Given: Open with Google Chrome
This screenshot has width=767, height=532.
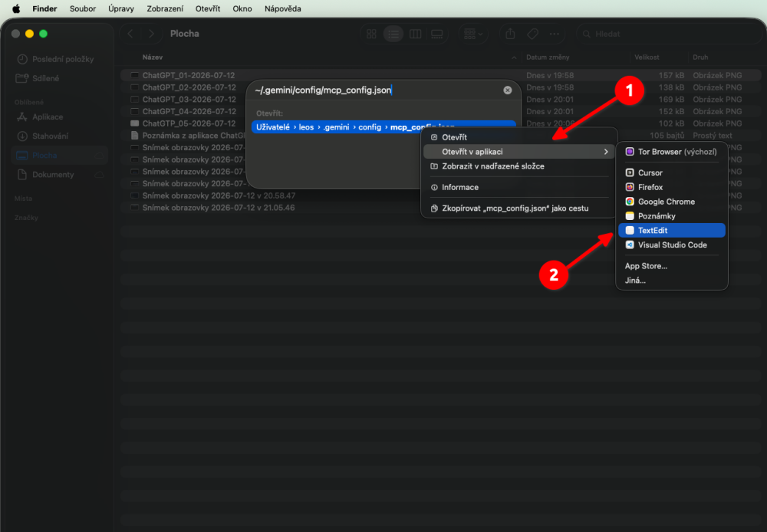Looking at the screenshot, I should coord(671,202).
